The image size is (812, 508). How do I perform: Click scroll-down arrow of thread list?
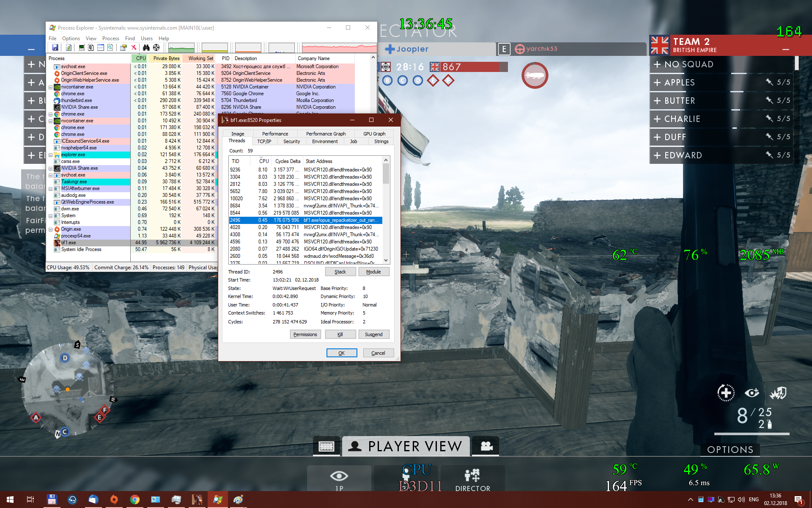point(386,260)
